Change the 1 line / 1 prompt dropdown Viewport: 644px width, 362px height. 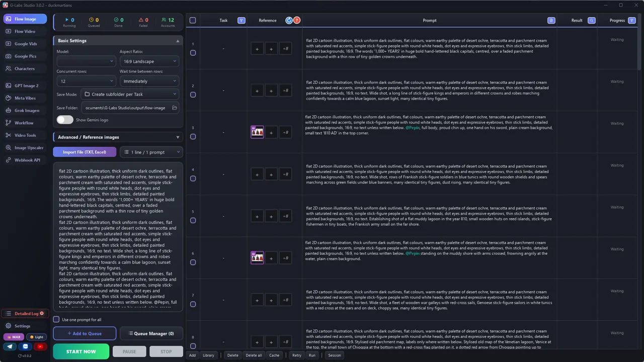pos(151,152)
